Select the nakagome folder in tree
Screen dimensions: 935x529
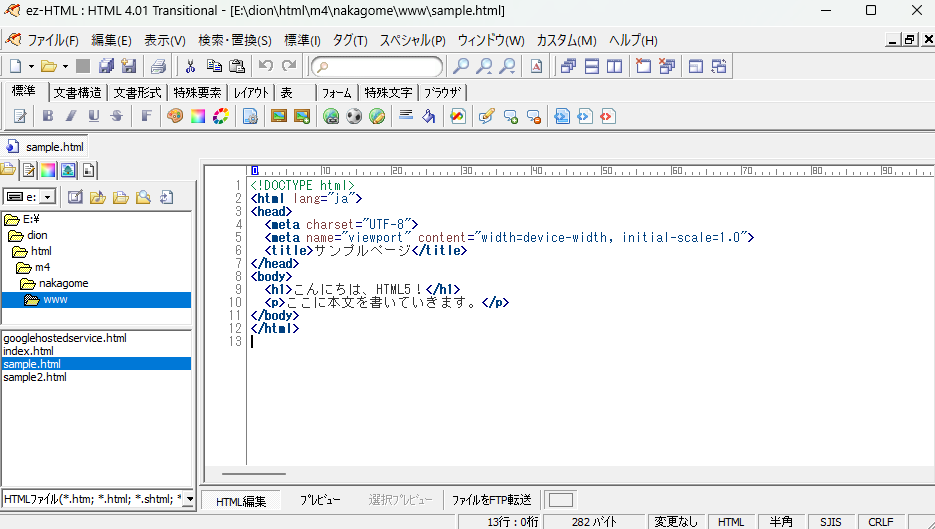(x=63, y=283)
